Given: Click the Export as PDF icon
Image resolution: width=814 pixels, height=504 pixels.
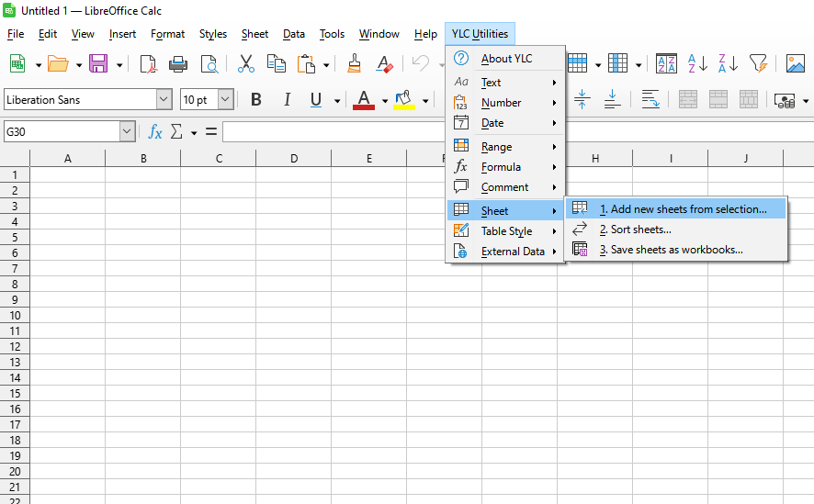Looking at the screenshot, I should pyautogui.click(x=148, y=63).
